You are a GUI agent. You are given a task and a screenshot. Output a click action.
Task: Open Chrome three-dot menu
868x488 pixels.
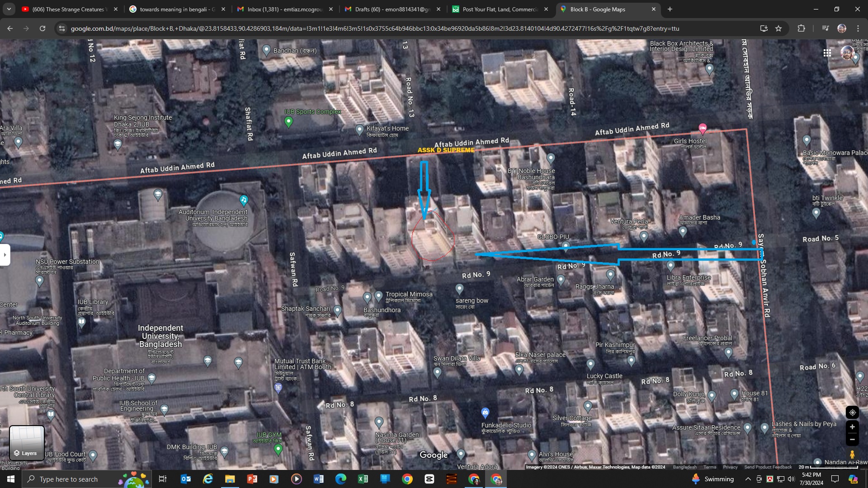858,28
